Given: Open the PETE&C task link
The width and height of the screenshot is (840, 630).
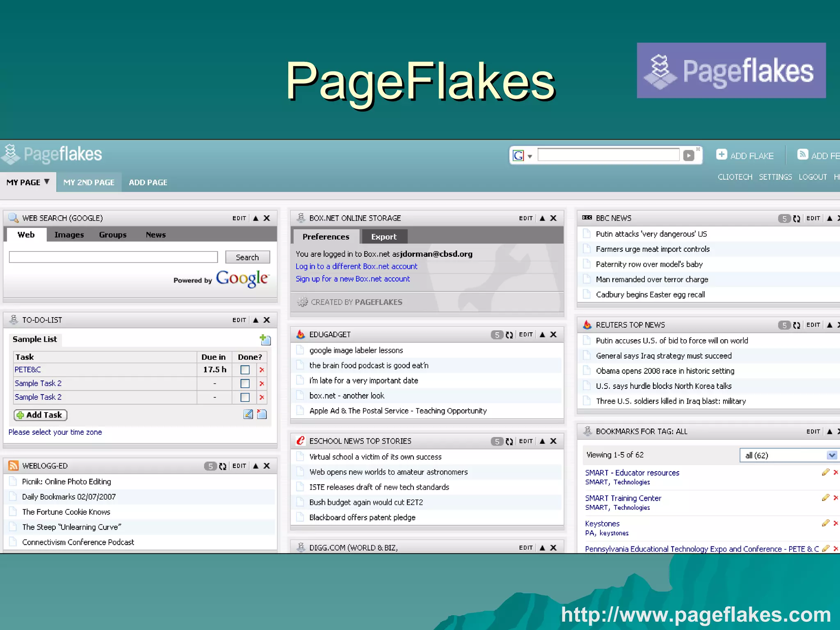Looking at the screenshot, I should pyautogui.click(x=28, y=370).
